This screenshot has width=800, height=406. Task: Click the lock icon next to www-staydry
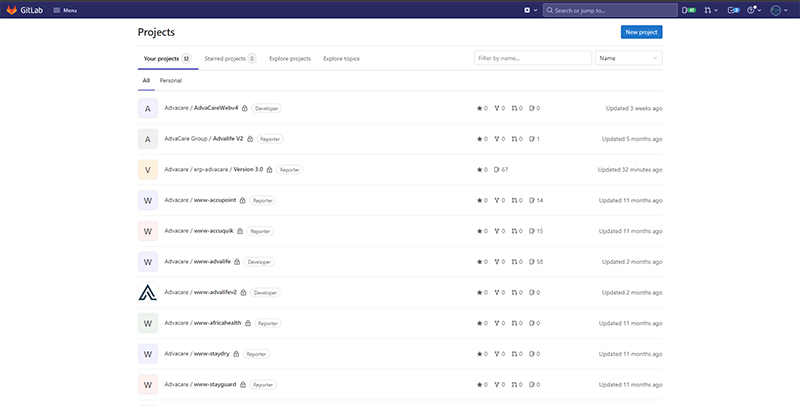click(236, 353)
